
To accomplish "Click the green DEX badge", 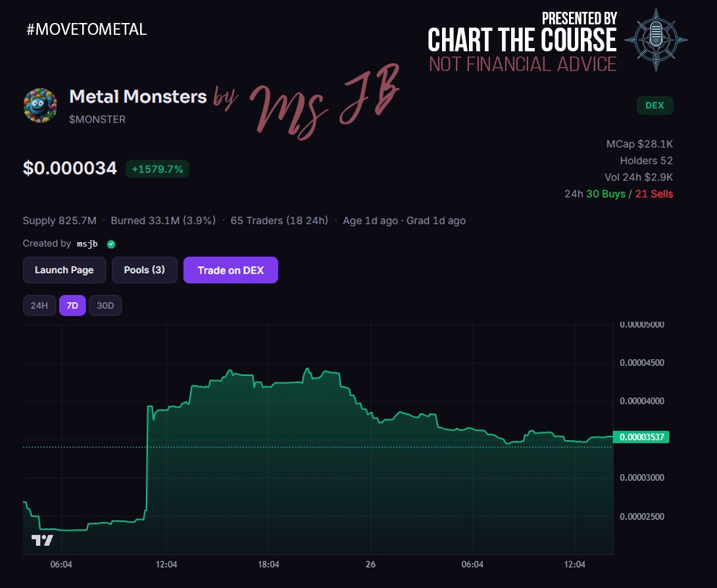I will tap(655, 105).
